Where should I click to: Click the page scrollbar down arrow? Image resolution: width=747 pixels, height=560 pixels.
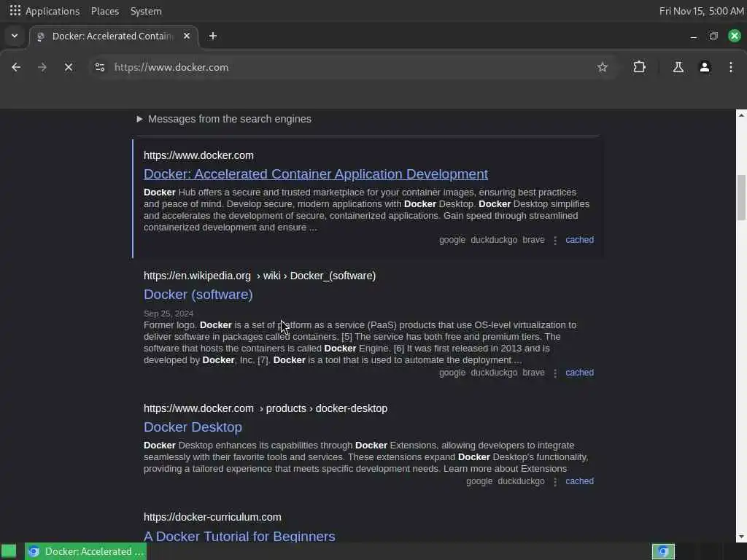tap(741, 537)
